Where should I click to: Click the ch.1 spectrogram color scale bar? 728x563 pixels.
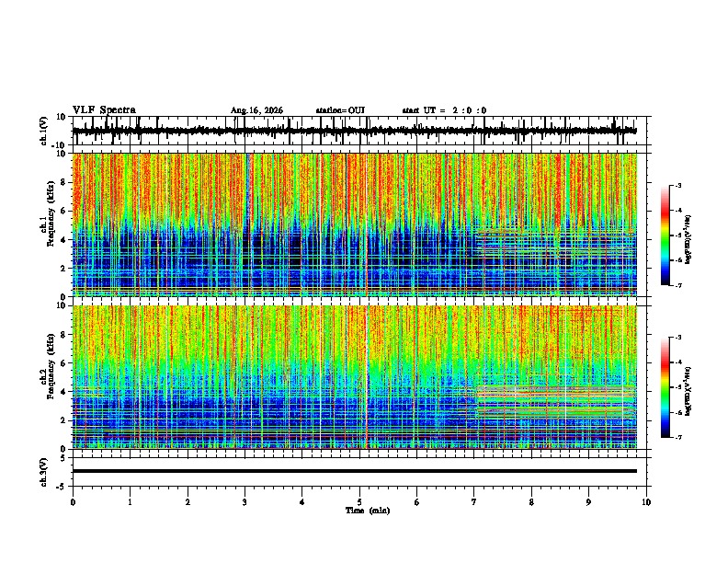coord(665,235)
